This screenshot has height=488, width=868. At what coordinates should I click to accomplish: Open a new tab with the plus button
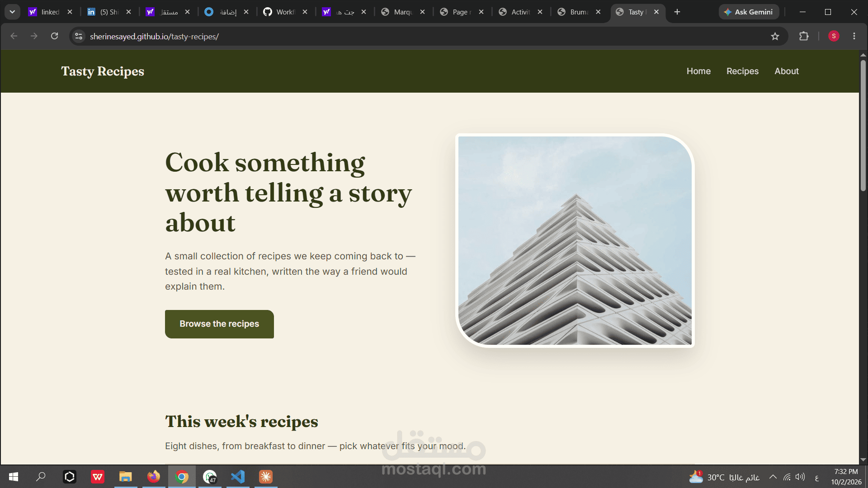pyautogui.click(x=677, y=12)
